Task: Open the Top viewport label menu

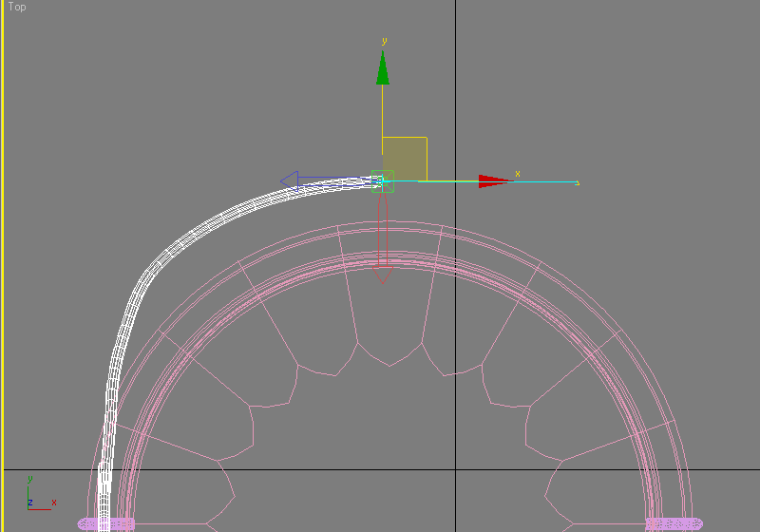Action: (x=17, y=7)
